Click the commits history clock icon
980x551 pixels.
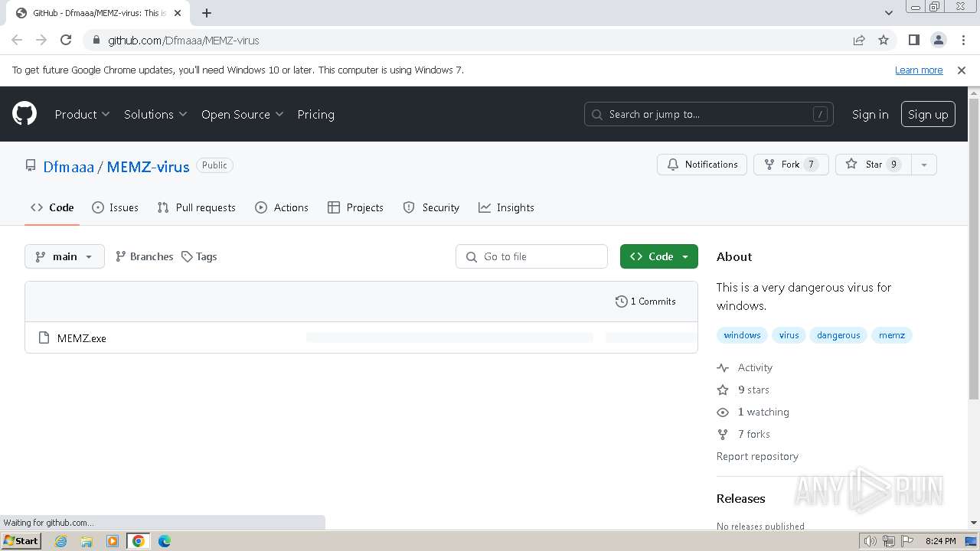[x=621, y=302]
